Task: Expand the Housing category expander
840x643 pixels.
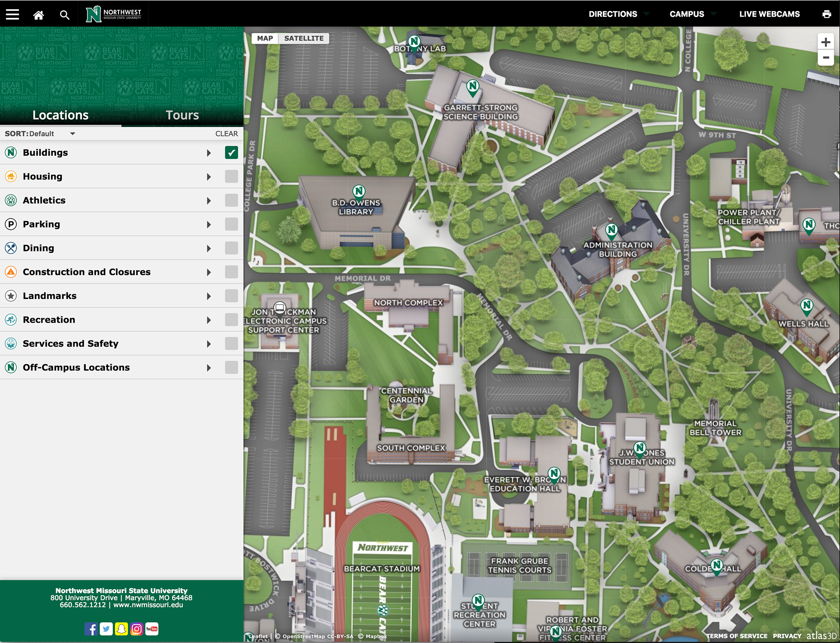Action: pyautogui.click(x=209, y=176)
